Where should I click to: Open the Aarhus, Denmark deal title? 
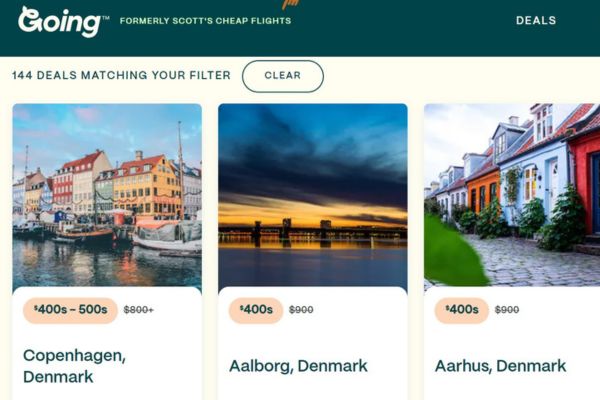[500, 366]
